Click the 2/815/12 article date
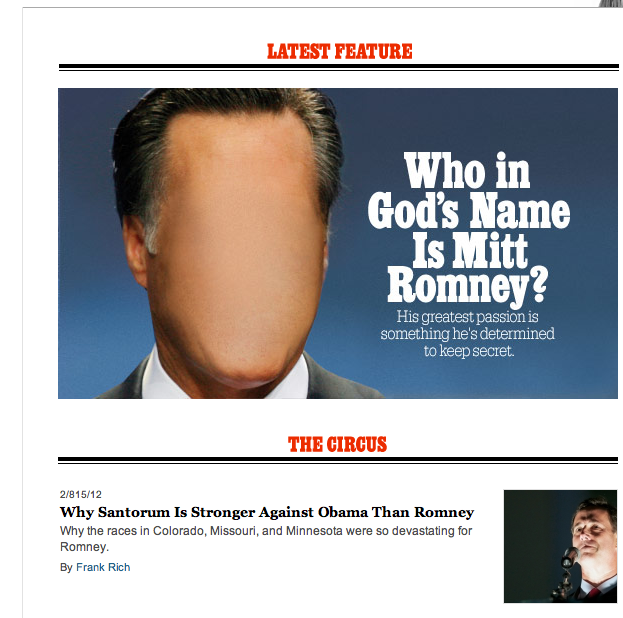Screen dimensions: 623x618 click(x=81, y=494)
